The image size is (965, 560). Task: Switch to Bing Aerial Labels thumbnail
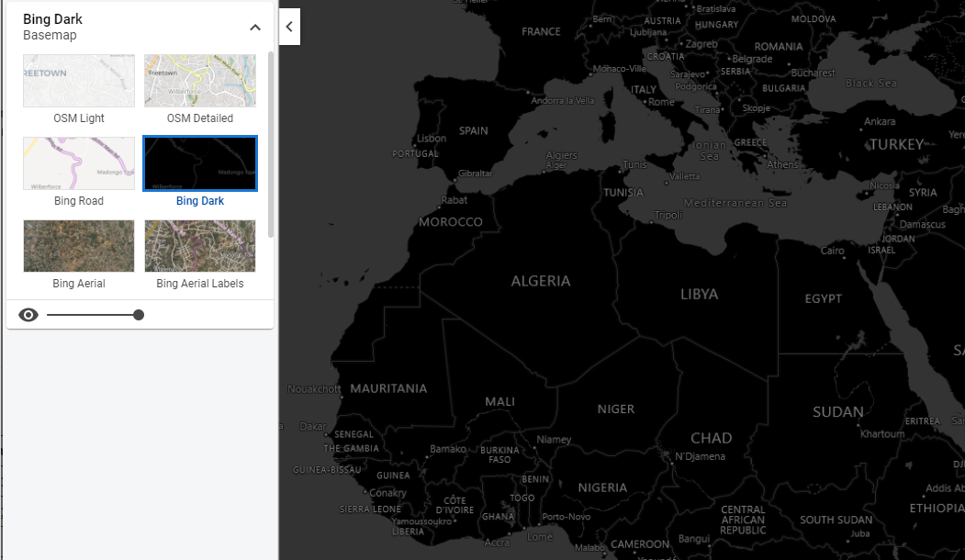[x=200, y=245]
